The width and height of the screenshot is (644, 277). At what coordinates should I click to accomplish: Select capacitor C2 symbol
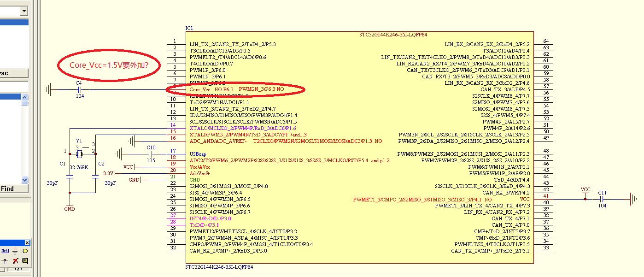point(95,176)
